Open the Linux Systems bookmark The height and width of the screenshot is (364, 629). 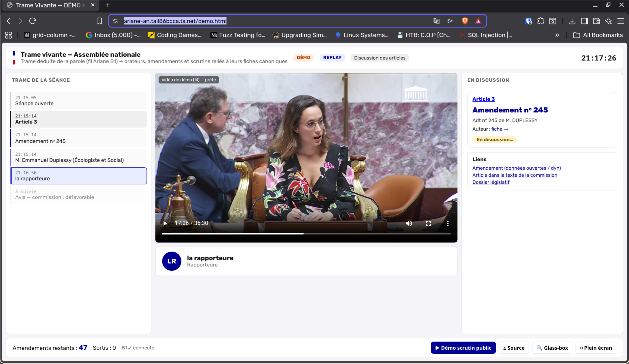coord(362,35)
